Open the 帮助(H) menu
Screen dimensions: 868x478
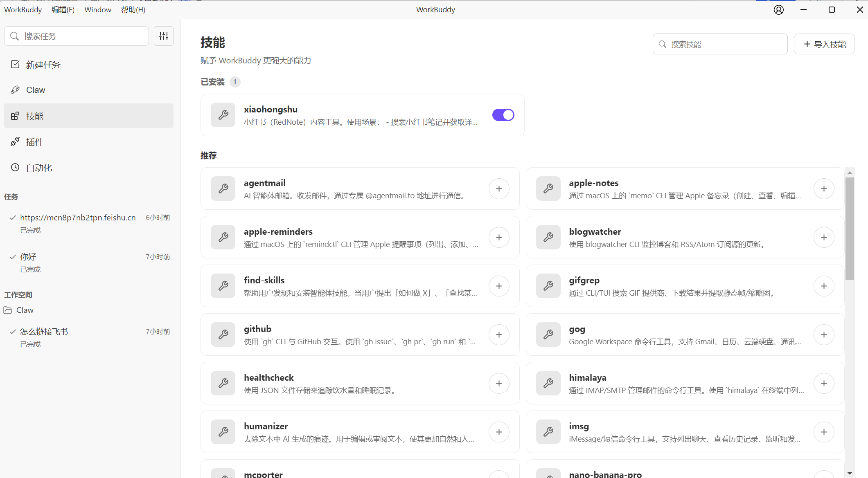pyautogui.click(x=133, y=10)
